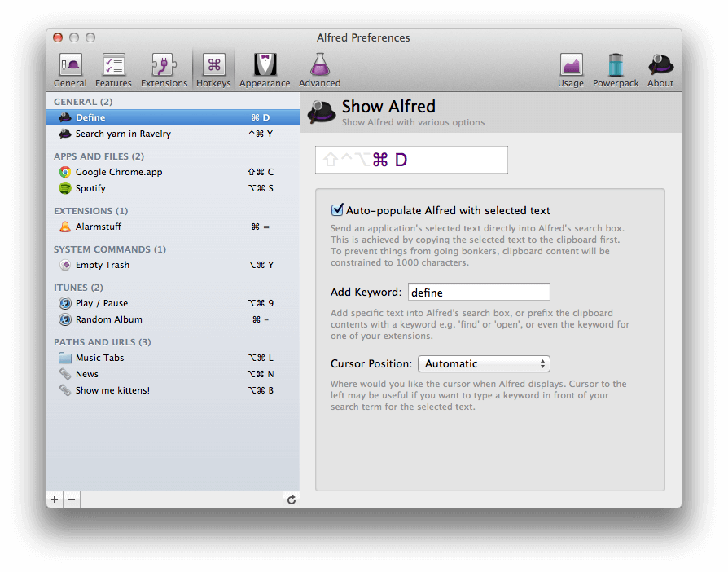The image size is (728, 572).
Task: Uncheck Auto-populate Alfred with selected text
Action: coord(337,210)
